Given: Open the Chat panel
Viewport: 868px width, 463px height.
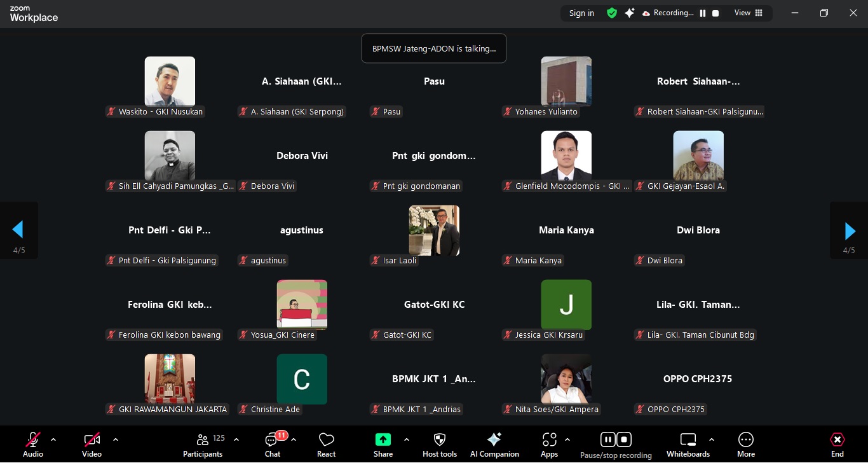Looking at the screenshot, I should coord(273,444).
